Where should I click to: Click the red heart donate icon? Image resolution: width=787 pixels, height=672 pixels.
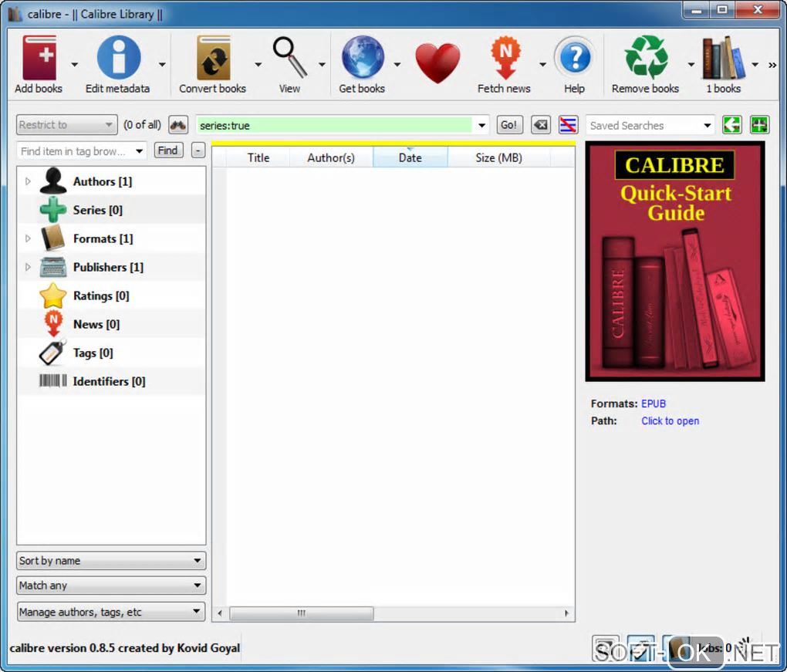pyautogui.click(x=437, y=62)
